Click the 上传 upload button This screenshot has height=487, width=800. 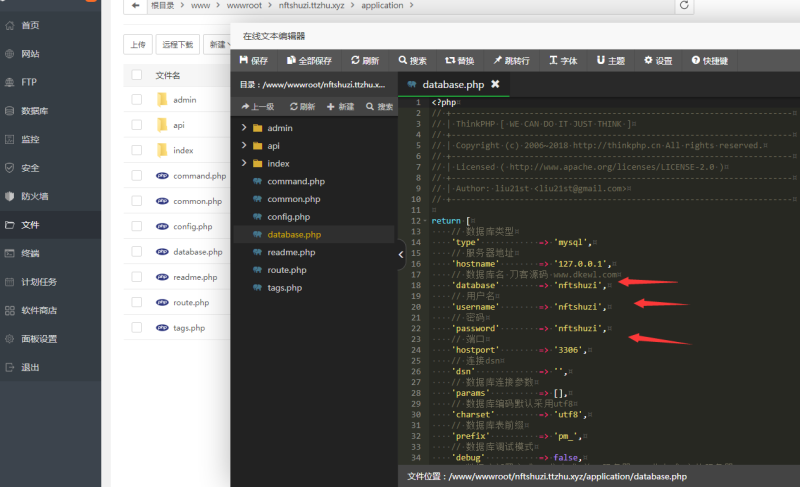[x=138, y=44]
